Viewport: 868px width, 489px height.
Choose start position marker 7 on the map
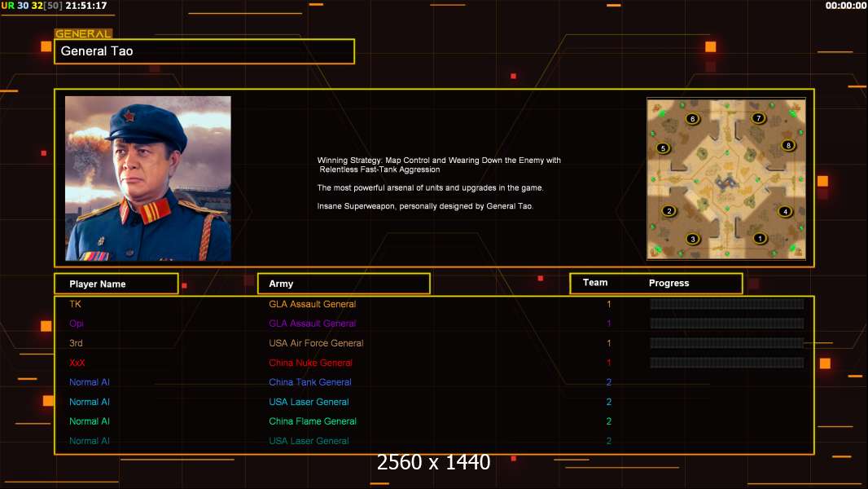[x=758, y=118]
